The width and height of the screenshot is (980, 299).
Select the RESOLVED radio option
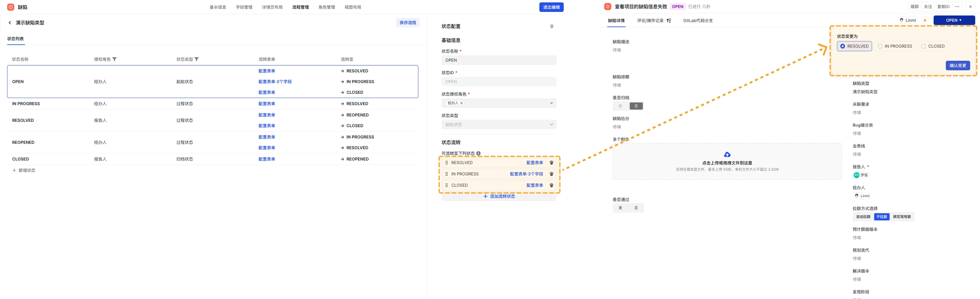coord(855,46)
